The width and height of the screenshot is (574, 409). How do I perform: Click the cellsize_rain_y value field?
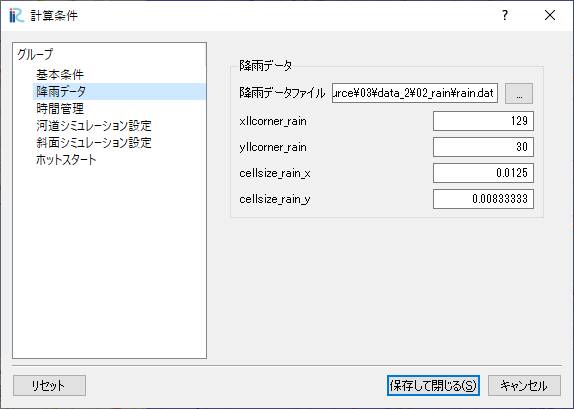coord(483,199)
